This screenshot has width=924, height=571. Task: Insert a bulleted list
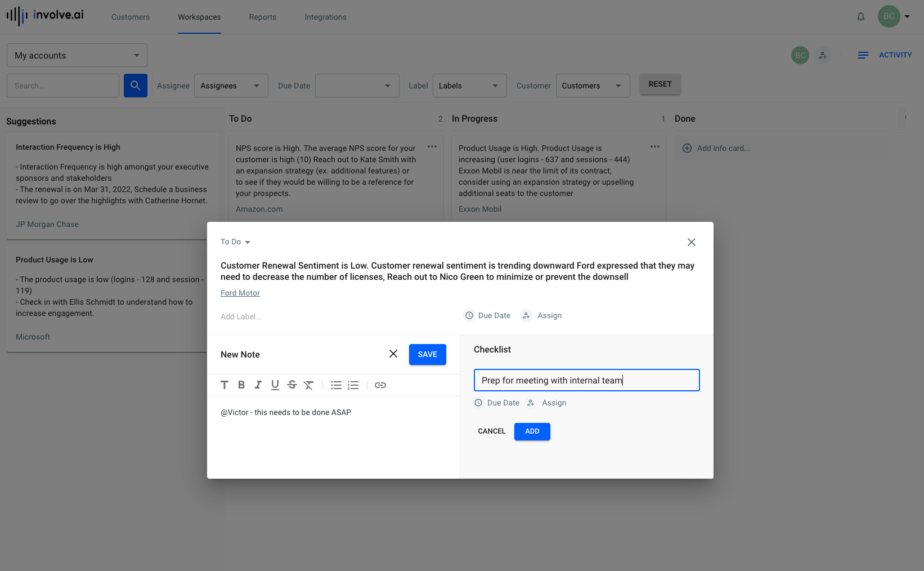point(337,385)
